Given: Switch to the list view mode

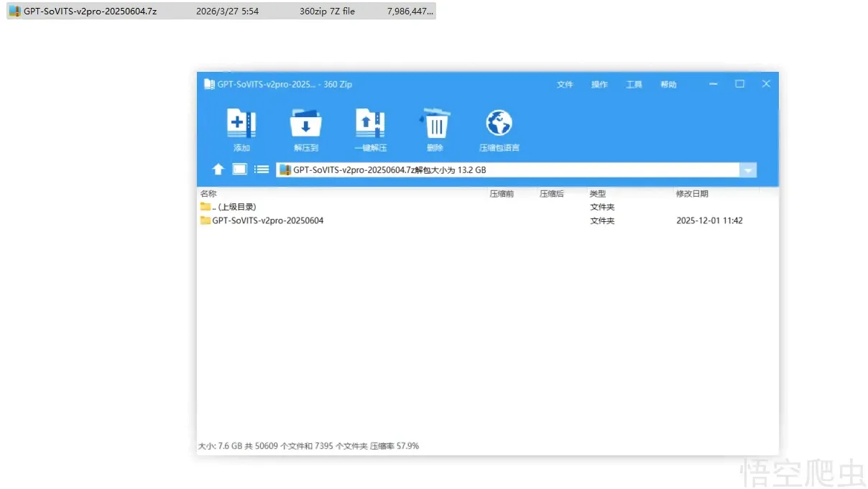Looking at the screenshot, I should [262, 169].
